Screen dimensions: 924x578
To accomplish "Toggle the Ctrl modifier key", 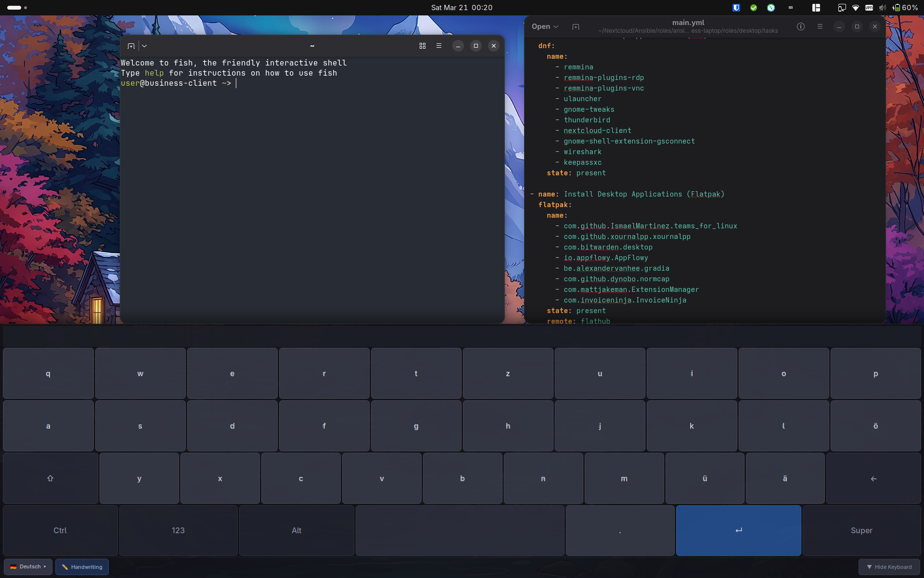I will point(60,530).
